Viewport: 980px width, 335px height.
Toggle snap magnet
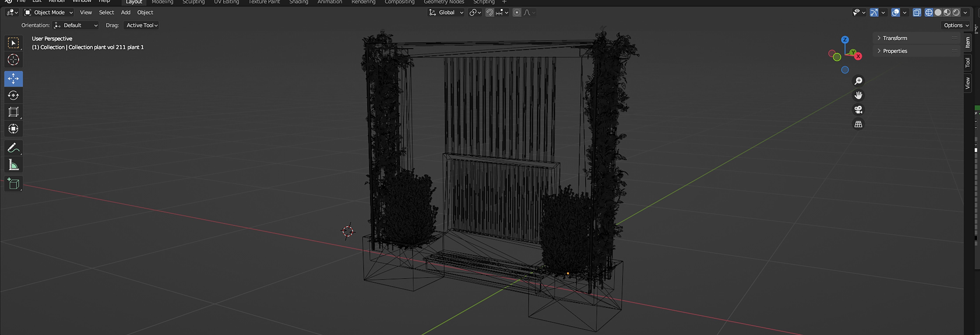pos(490,13)
